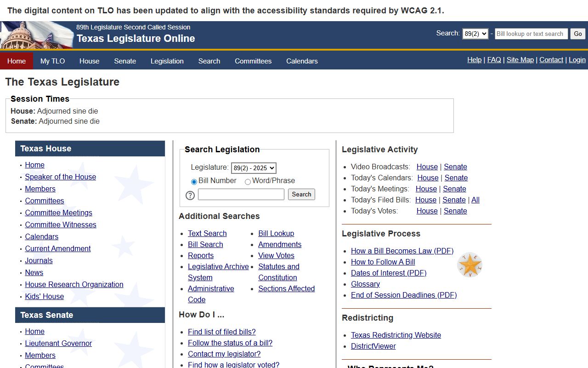Open End of Session Deadlines PDF
This screenshot has width=588, height=368.
click(404, 295)
